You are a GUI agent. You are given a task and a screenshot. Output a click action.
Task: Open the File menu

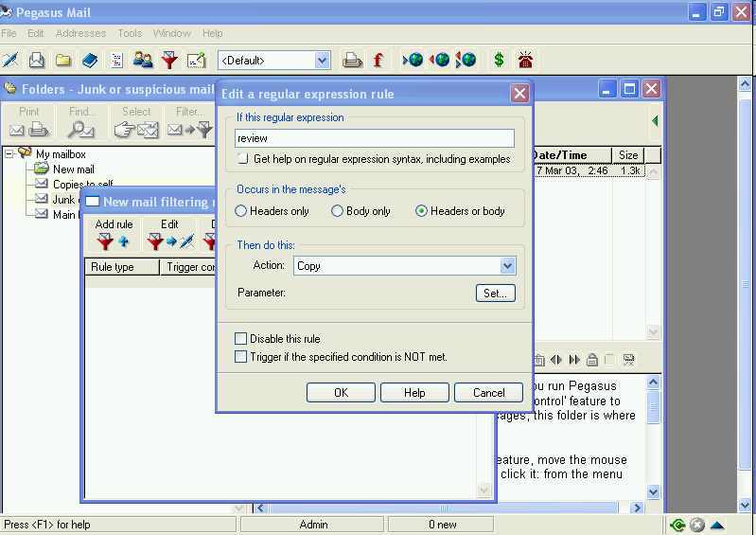click(9, 33)
